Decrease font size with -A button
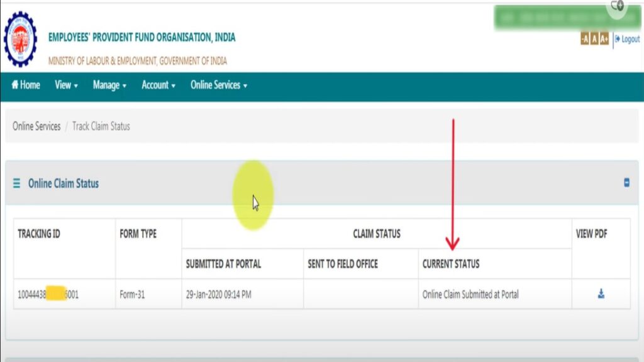 pos(584,39)
